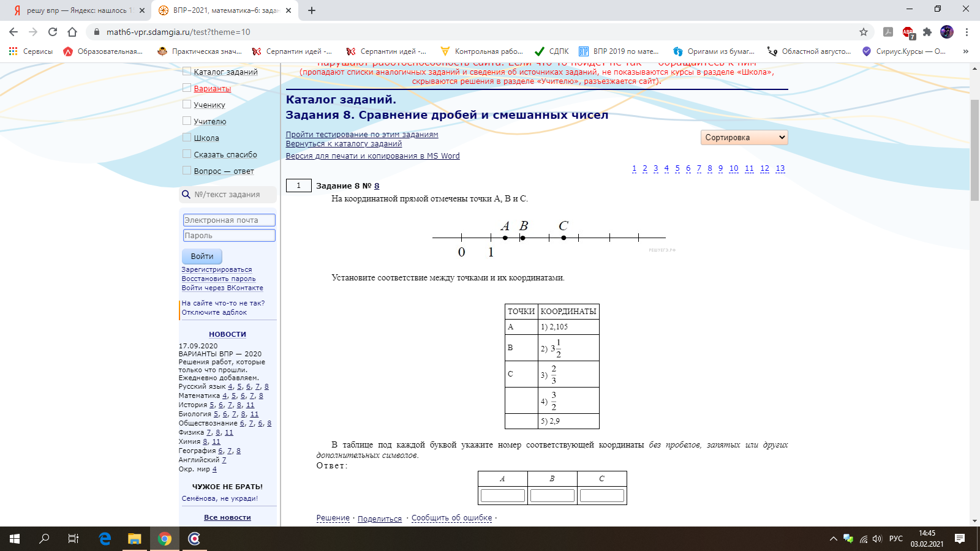Viewport: 980px width, 551px height.
Task: Open 'Зарегистрироваться' link
Action: pyautogui.click(x=216, y=269)
